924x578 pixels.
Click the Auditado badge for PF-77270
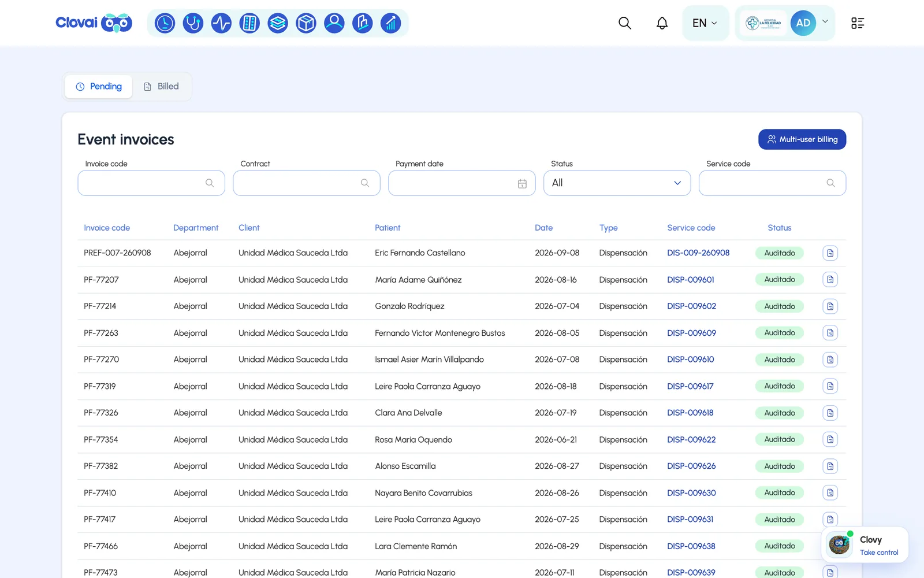click(780, 360)
